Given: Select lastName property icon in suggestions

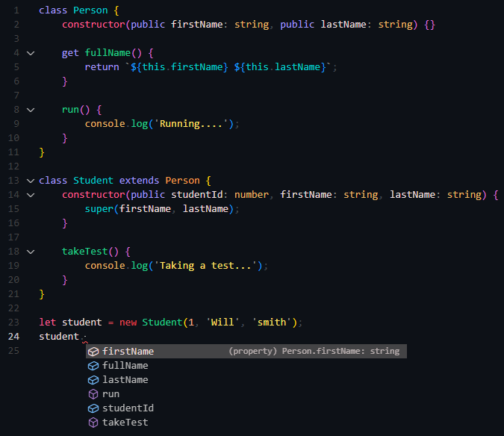Looking at the screenshot, I should (93, 380).
